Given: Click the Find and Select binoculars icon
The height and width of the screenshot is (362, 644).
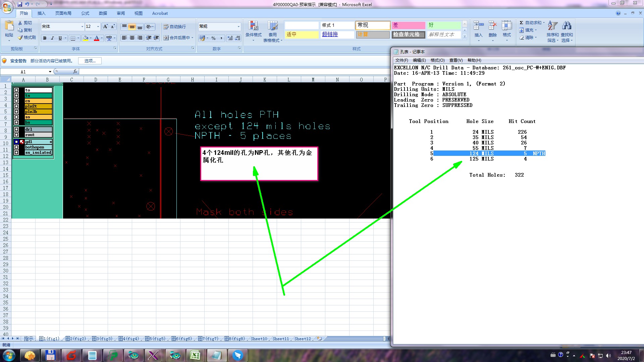Looking at the screenshot, I should 567,26.
